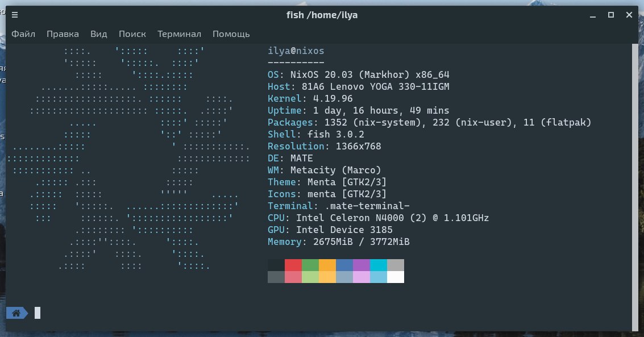Click the 'CPU: Intel Celeron N4000' line

378,218
